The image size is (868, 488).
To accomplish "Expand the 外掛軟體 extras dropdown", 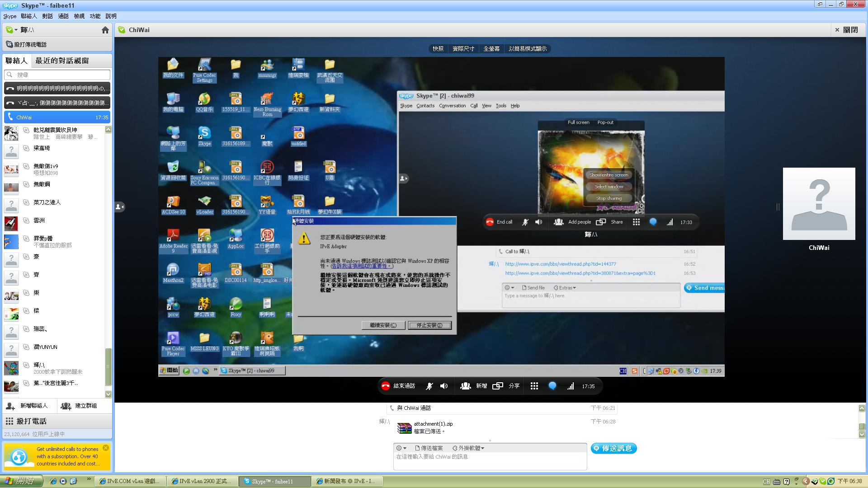I will click(468, 448).
